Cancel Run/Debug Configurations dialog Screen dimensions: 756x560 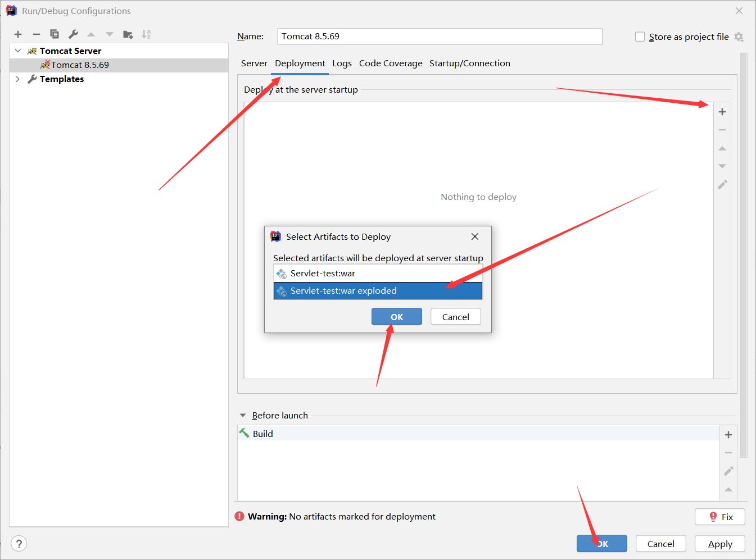tap(661, 544)
